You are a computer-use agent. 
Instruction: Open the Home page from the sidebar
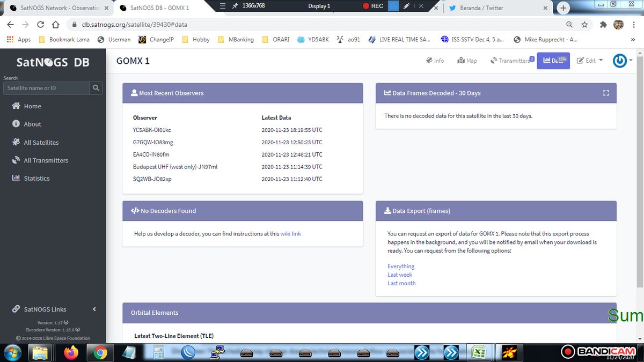click(x=26, y=106)
